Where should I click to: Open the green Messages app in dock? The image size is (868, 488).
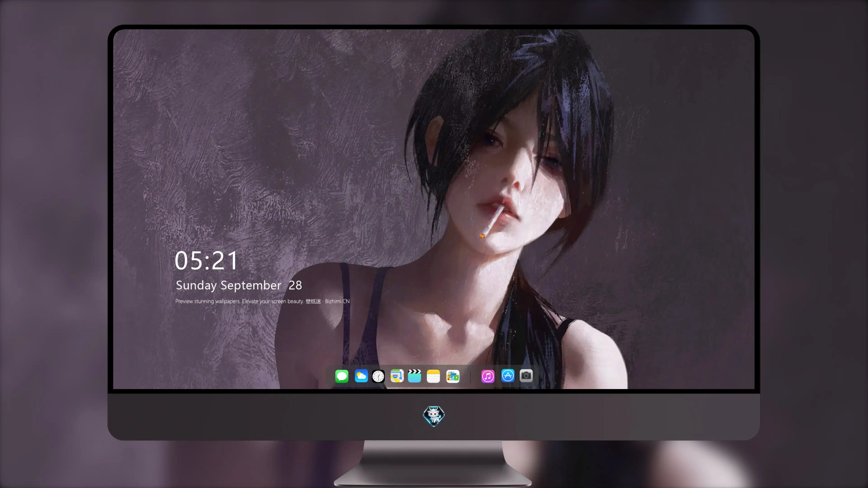click(x=342, y=376)
